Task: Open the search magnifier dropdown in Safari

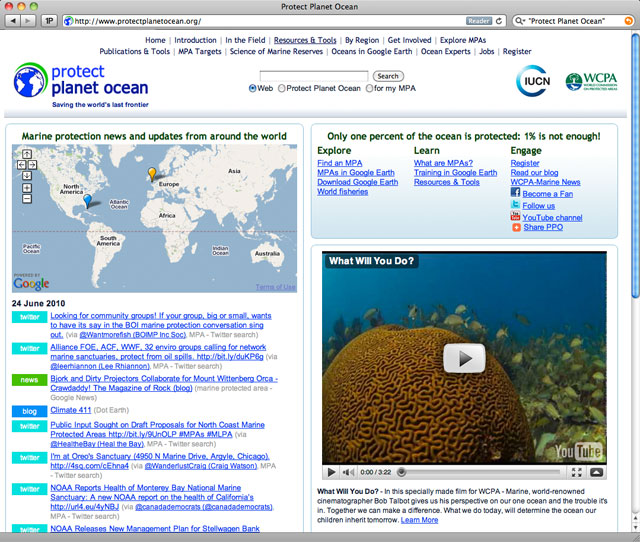Action: coord(520,21)
